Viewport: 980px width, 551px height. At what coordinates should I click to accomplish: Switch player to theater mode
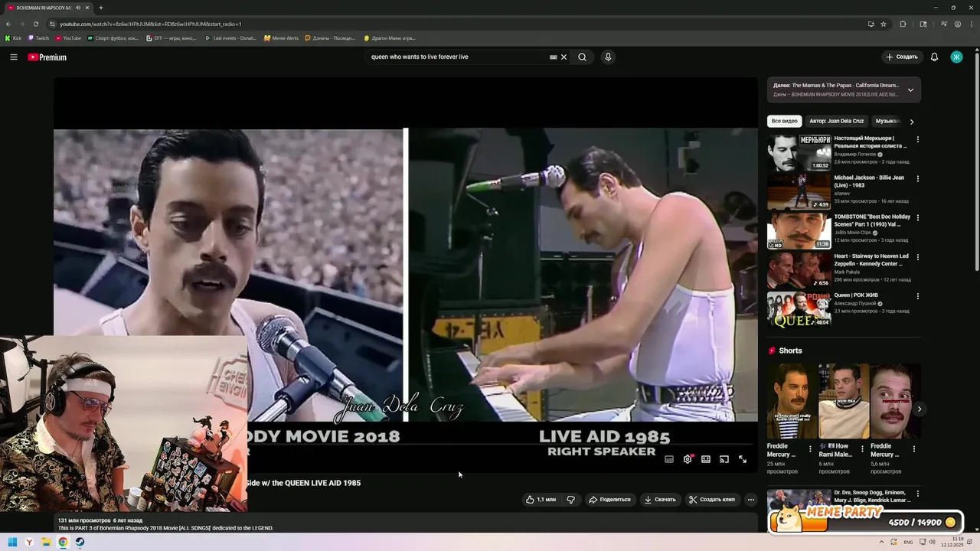coord(706,459)
